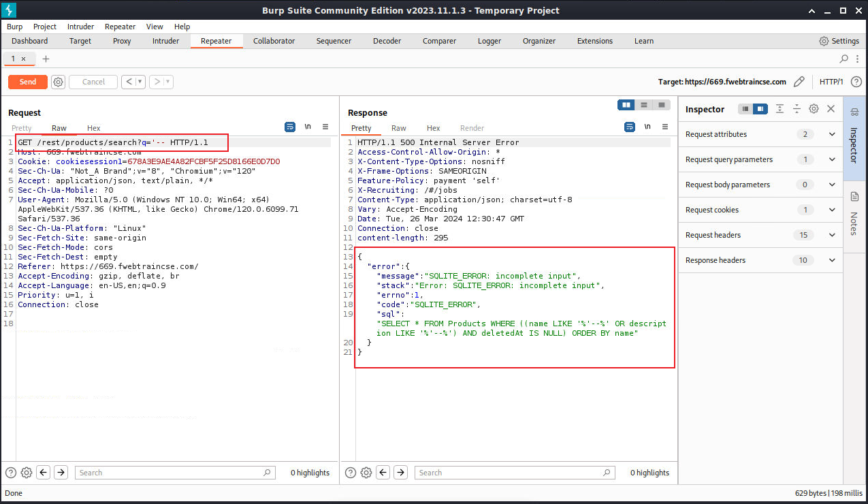This screenshot has height=504, width=868.
Task: Select top-bottom layout view
Action: coord(644,105)
